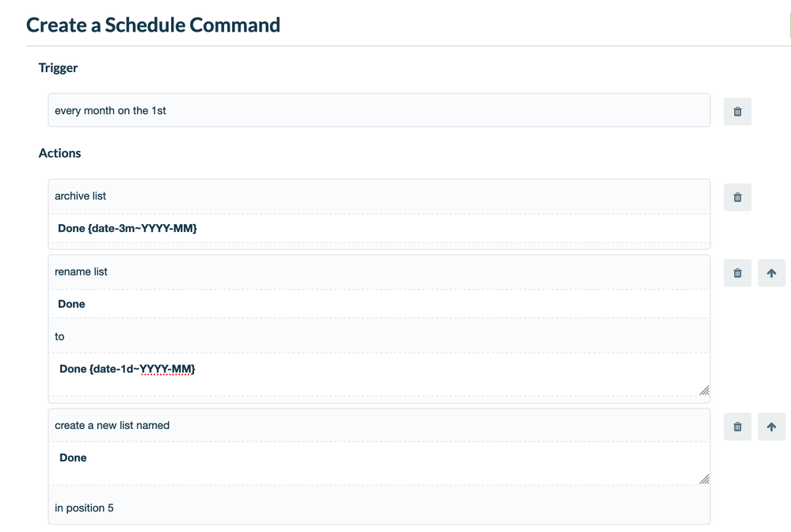Move the rename list action up

click(x=771, y=273)
